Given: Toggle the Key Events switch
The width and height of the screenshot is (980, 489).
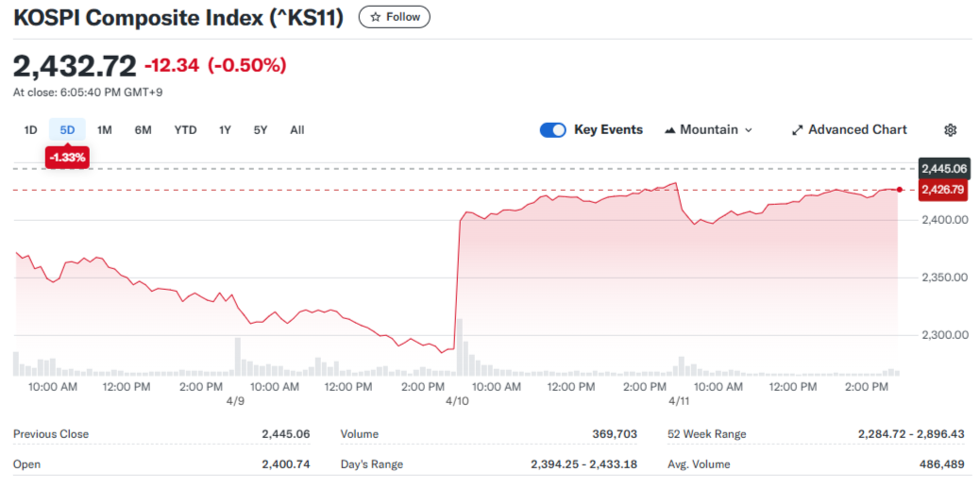Looking at the screenshot, I should [552, 130].
